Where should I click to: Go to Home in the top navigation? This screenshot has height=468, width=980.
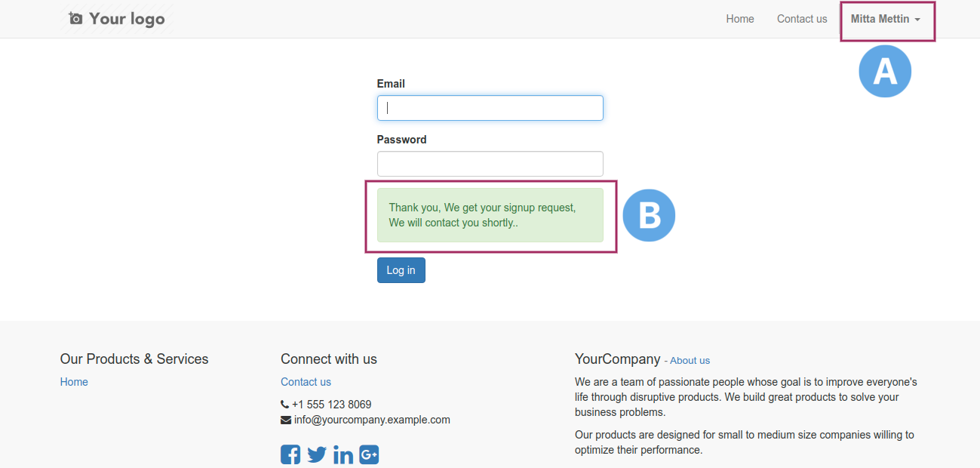click(x=740, y=19)
